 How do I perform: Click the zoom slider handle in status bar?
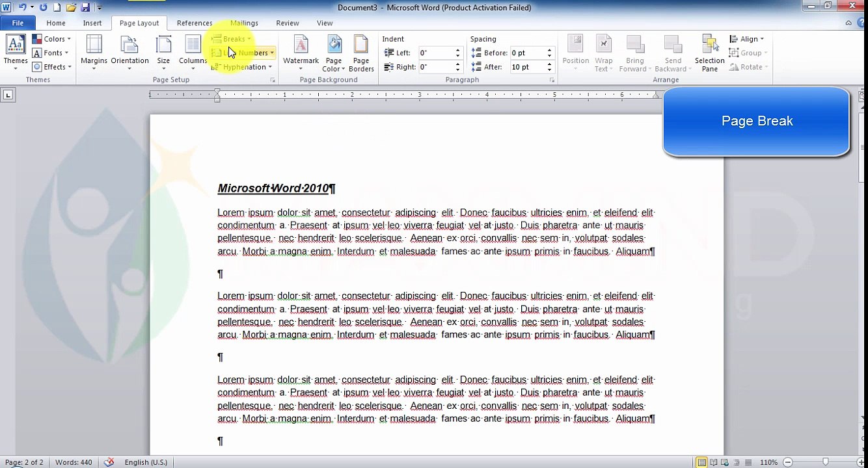[x=826, y=462]
